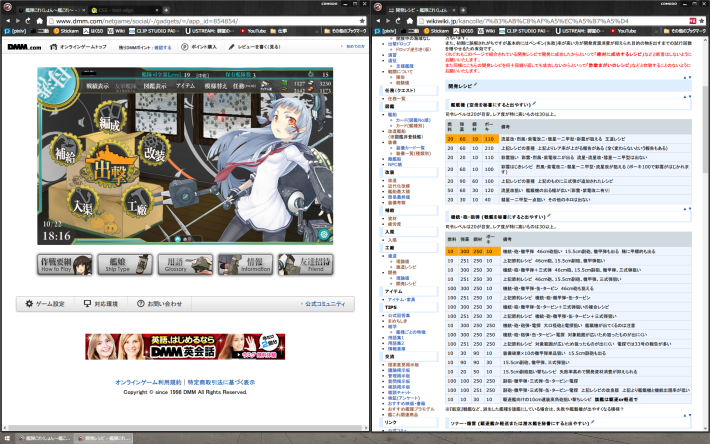Switch to 開発レシピ taskbar window

tap(103, 438)
